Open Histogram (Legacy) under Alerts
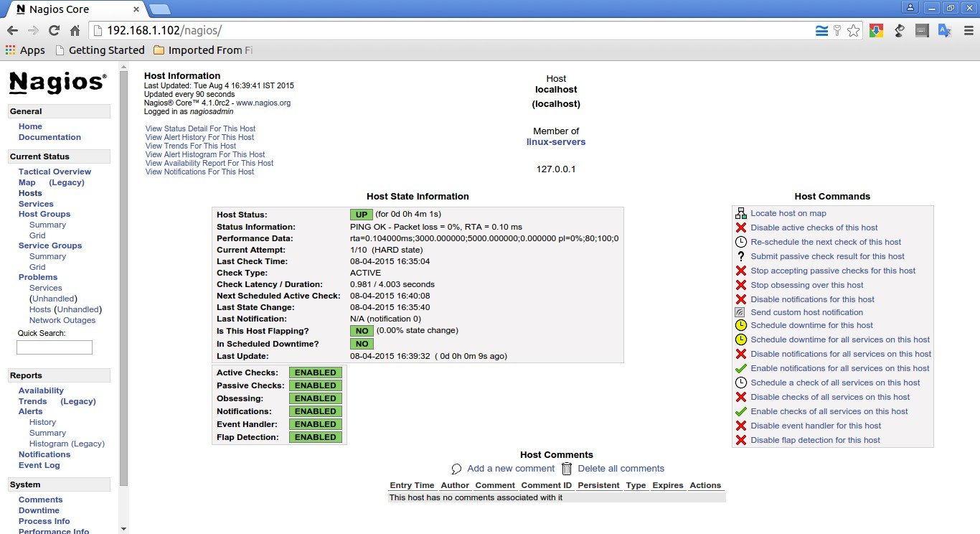 click(67, 444)
